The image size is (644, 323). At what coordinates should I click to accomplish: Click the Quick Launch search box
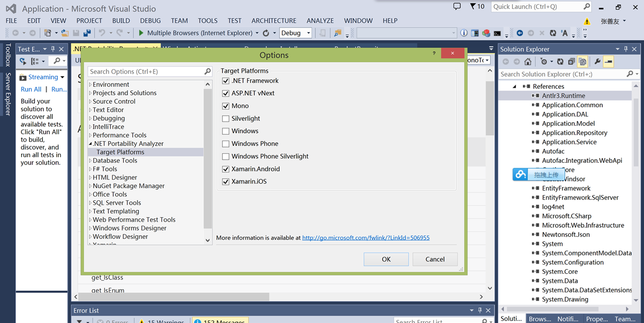coord(541,7)
